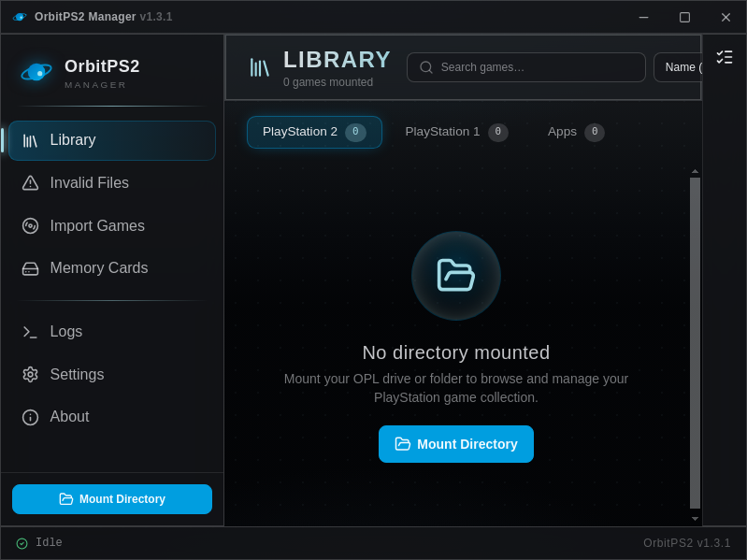747x560 pixels.
Task: Click the "No directory mounted" heading
Action: click(456, 352)
